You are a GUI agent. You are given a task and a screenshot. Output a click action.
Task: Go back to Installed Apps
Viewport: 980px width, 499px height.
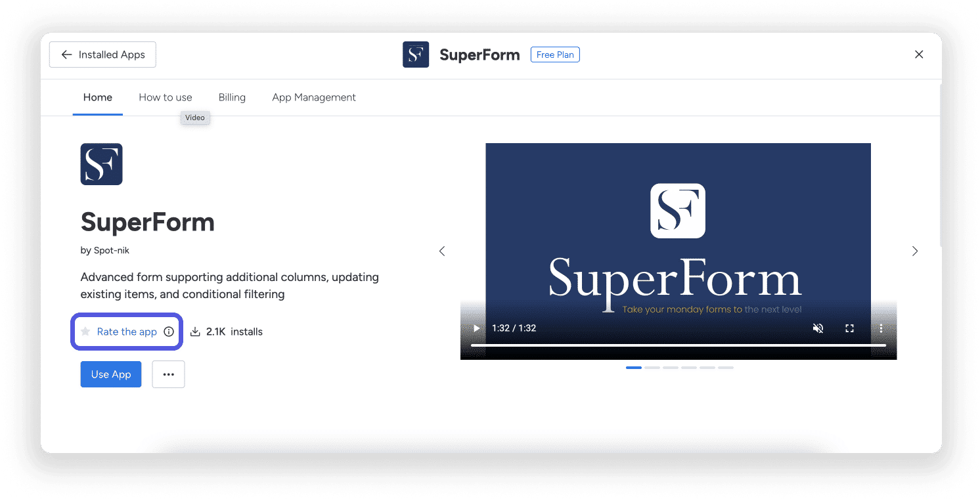(102, 54)
